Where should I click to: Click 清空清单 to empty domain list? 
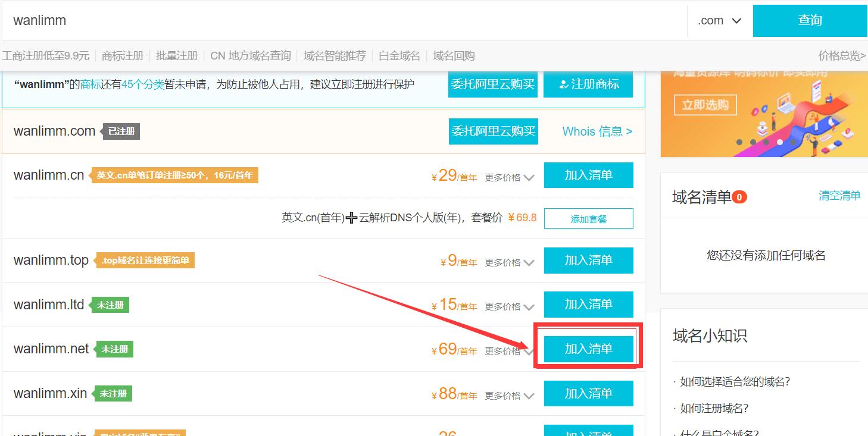pyautogui.click(x=839, y=195)
